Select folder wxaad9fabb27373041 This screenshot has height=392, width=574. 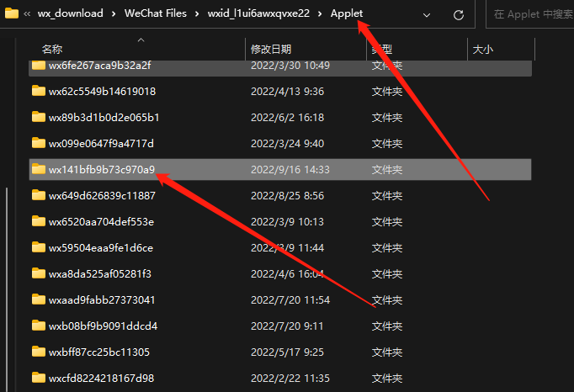click(280, 300)
